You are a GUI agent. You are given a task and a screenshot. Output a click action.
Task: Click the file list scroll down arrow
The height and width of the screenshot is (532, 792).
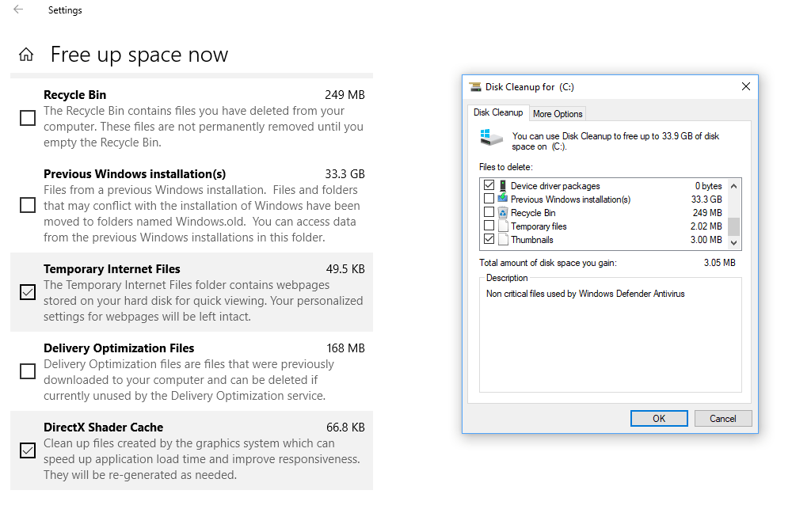pyautogui.click(x=734, y=243)
